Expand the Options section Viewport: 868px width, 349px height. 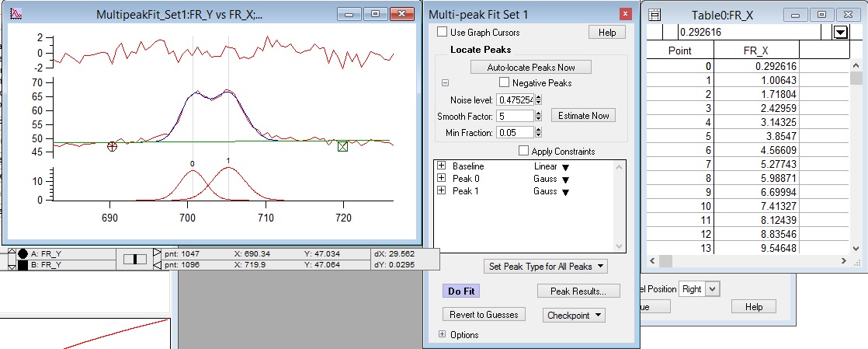pyautogui.click(x=443, y=335)
